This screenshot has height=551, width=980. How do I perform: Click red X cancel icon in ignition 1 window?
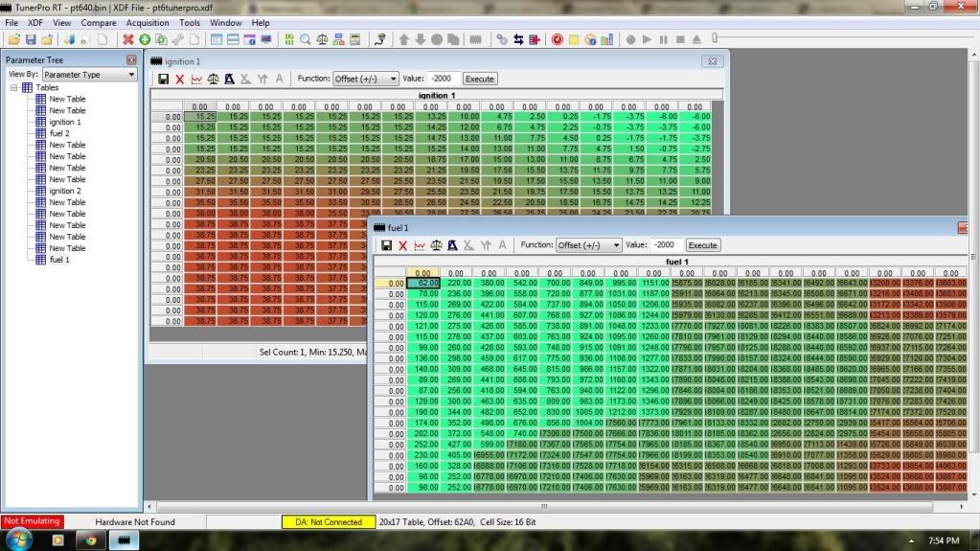[179, 79]
